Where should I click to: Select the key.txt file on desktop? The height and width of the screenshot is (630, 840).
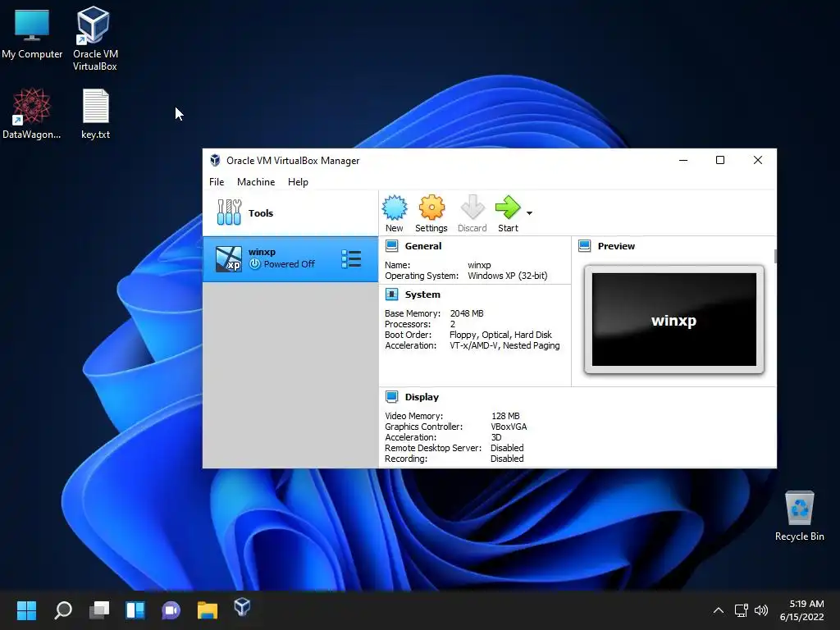tap(95, 113)
